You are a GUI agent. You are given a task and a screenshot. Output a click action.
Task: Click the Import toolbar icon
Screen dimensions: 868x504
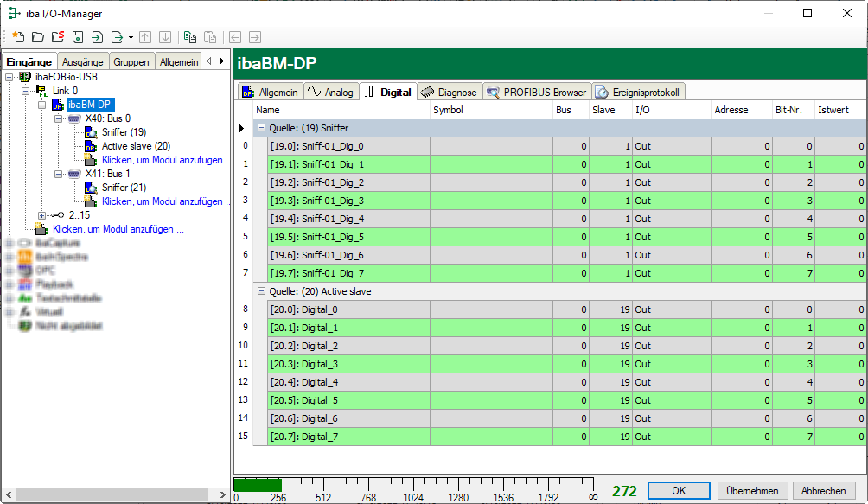coord(97,37)
